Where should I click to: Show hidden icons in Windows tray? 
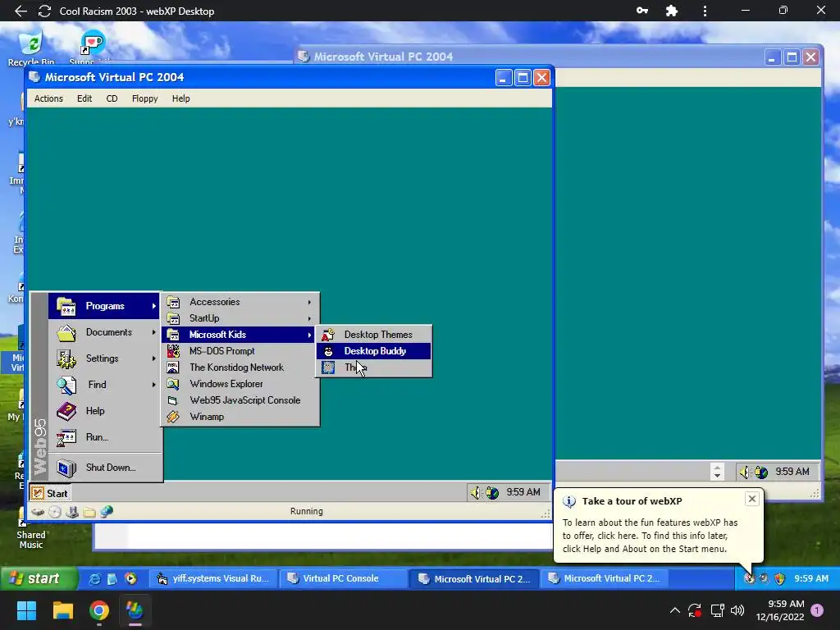click(675, 610)
